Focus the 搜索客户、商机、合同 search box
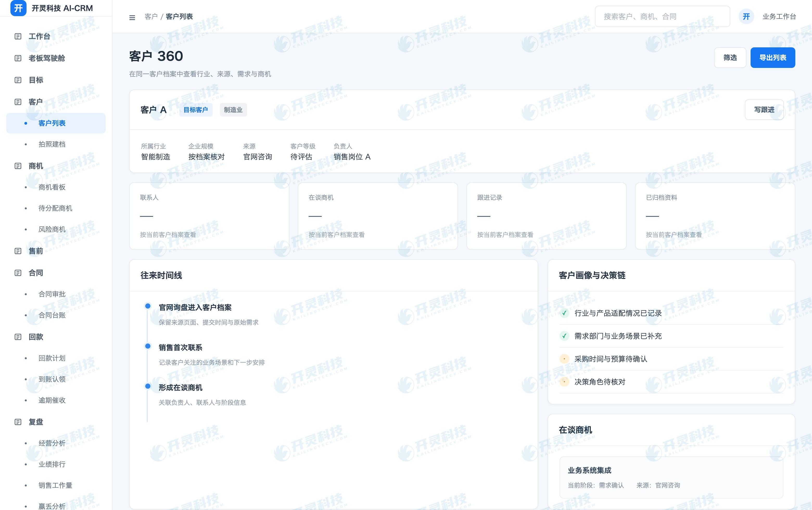812x510 pixels. (x=662, y=16)
